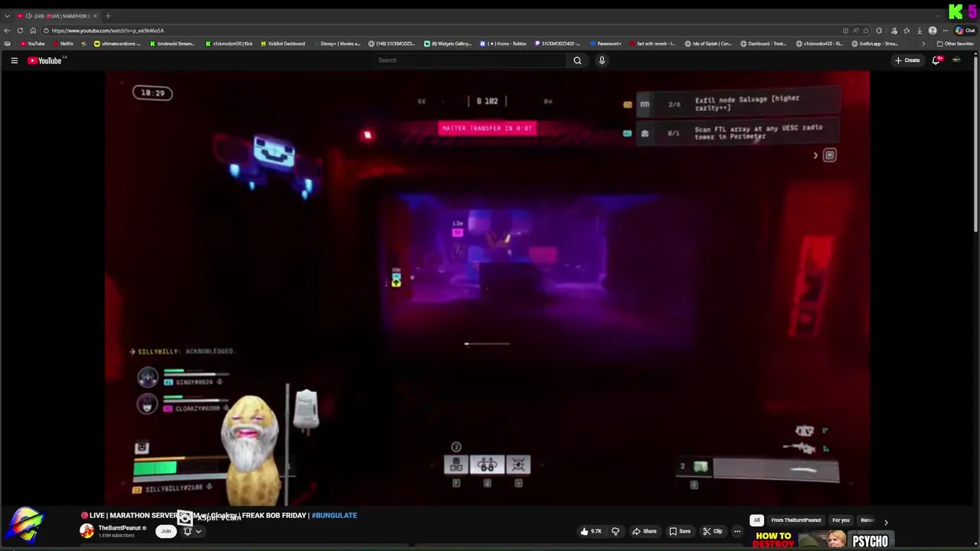Click the YouTube Create button

907,60
